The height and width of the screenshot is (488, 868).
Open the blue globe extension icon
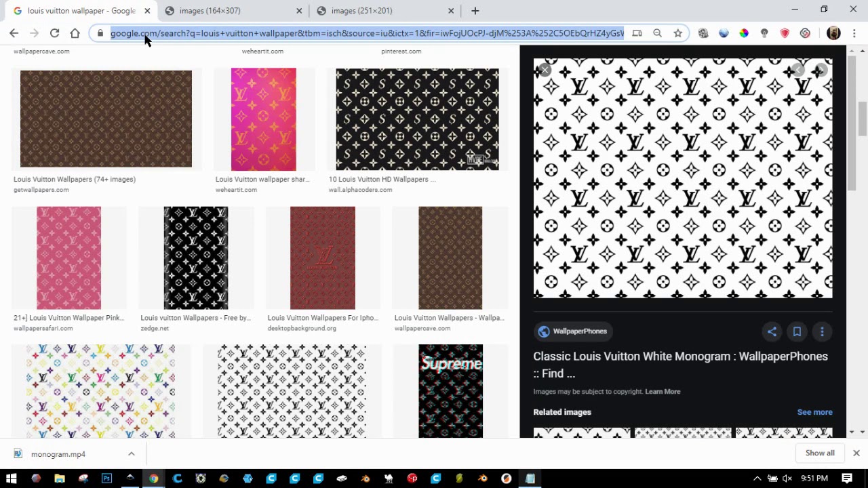tap(724, 33)
